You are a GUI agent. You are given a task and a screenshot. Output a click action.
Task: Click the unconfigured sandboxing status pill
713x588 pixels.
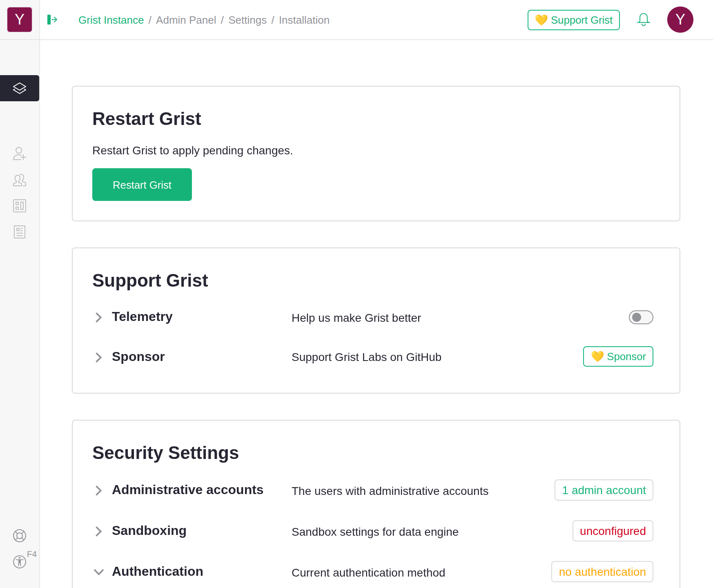tap(613, 531)
